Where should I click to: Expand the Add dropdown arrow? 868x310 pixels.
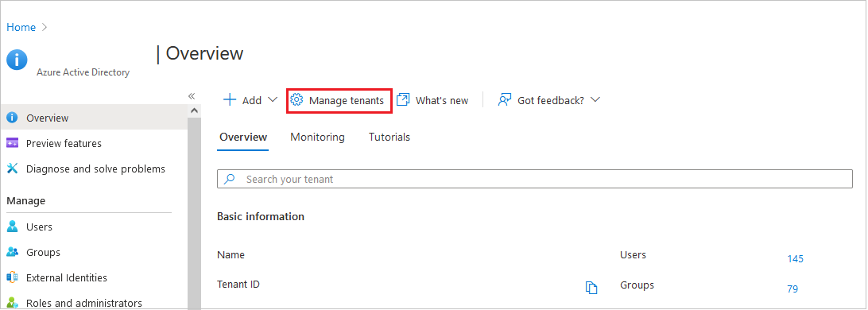coord(273,100)
